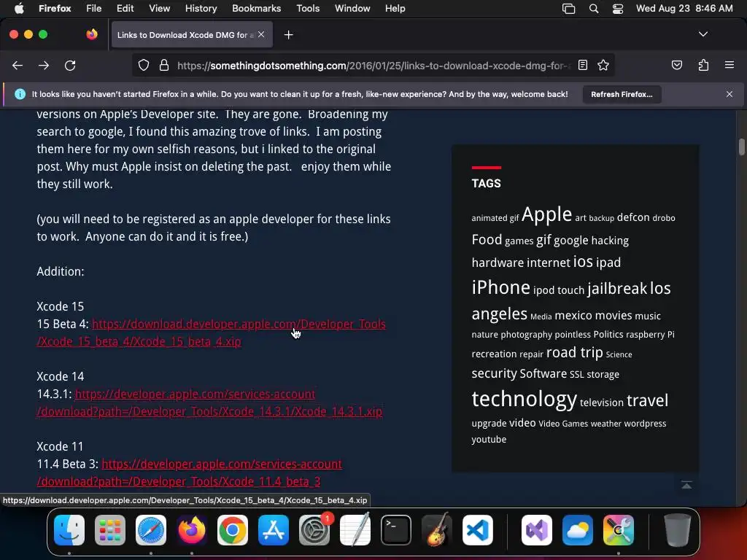The width and height of the screenshot is (747, 560).
Task: Launch Visual Studio Code from the Dock
Action: point(477,529)
